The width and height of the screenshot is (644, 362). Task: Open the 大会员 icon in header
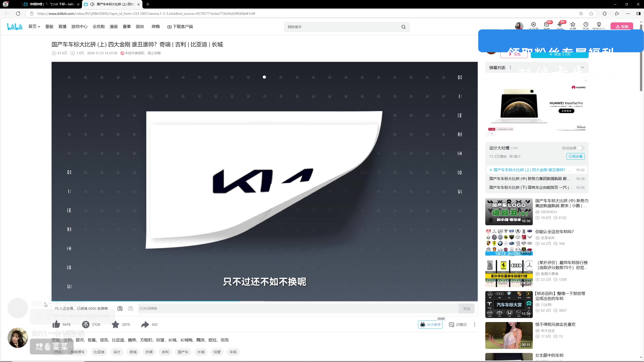pos(533,25)
